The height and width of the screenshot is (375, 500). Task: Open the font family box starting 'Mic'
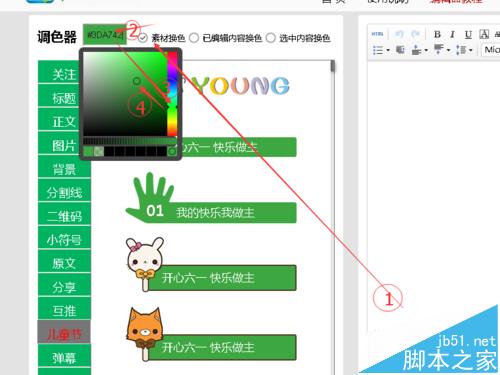point(491,50)
